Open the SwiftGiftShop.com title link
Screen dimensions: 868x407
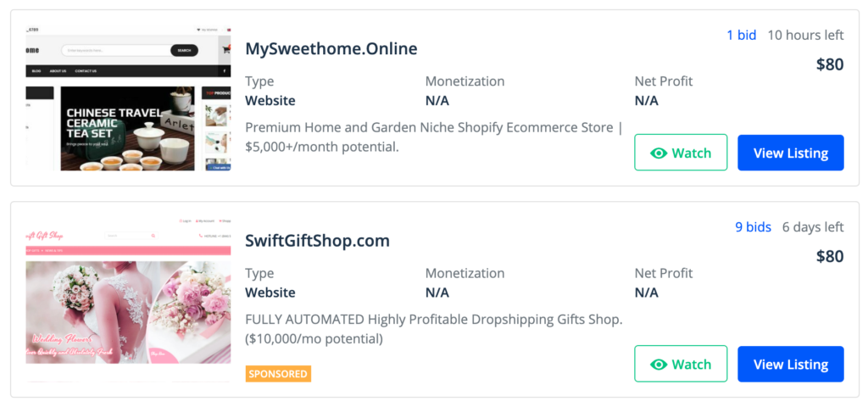317,241
